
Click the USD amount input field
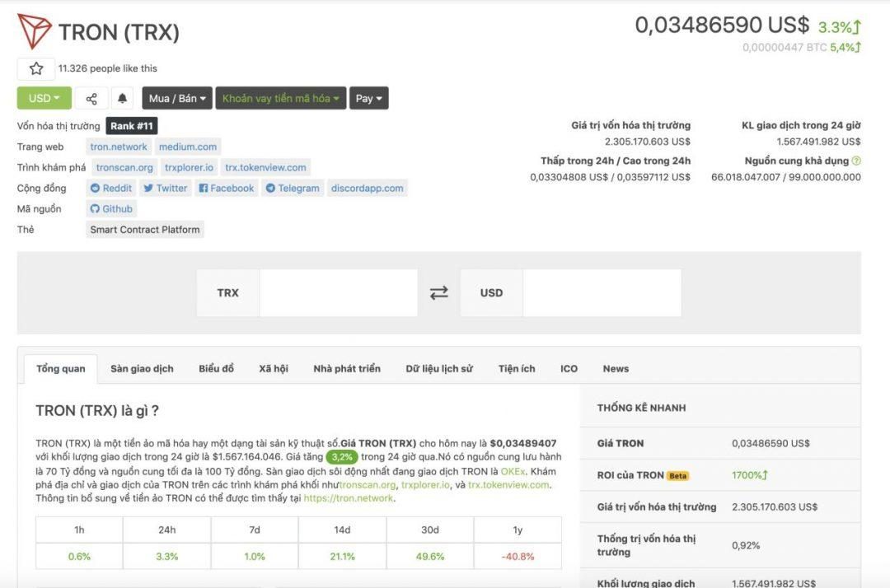(x=602, y=292)
